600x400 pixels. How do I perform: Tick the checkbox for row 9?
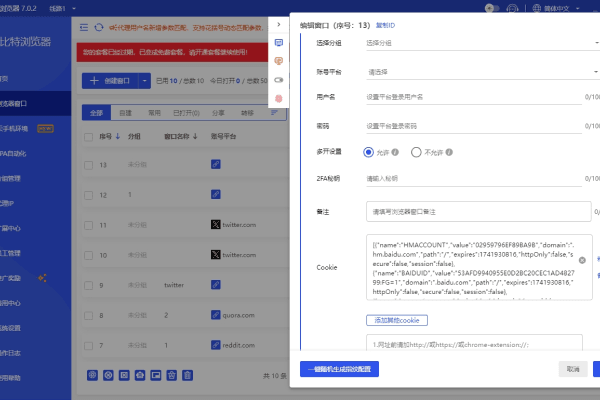pyautogui.click(x=88, y=286)
